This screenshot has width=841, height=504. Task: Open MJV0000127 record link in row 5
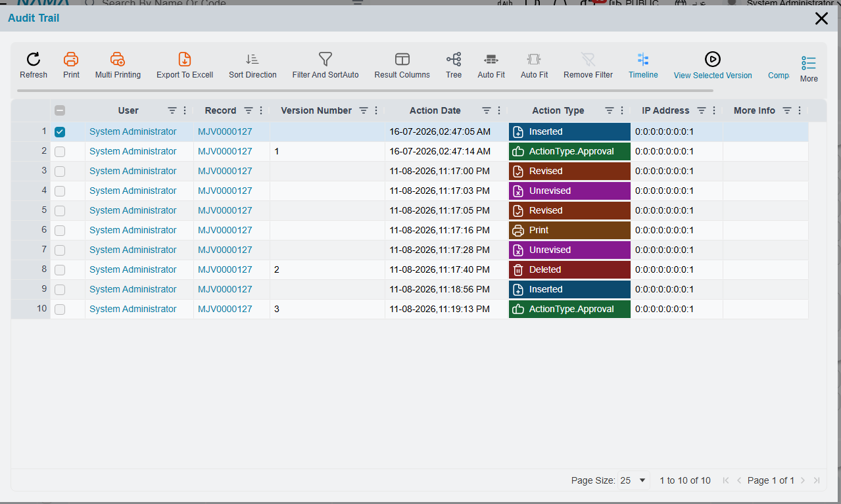(225, 210)
